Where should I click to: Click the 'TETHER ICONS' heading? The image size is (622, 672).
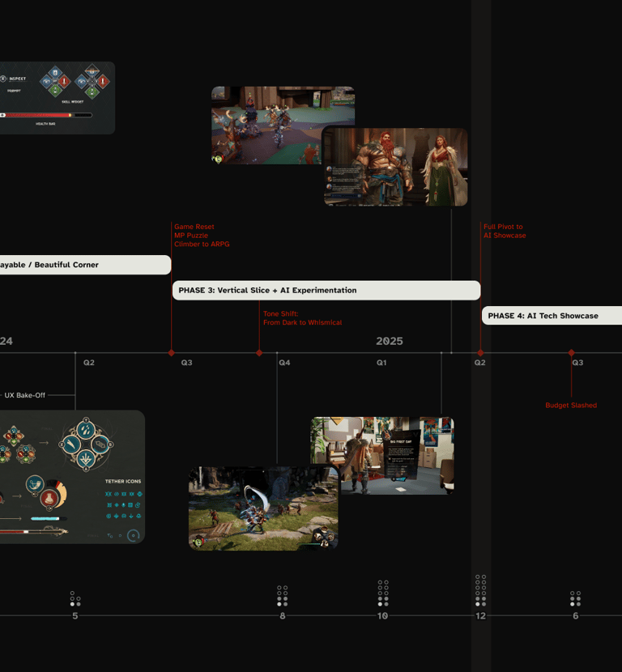[x=123, y=481]
